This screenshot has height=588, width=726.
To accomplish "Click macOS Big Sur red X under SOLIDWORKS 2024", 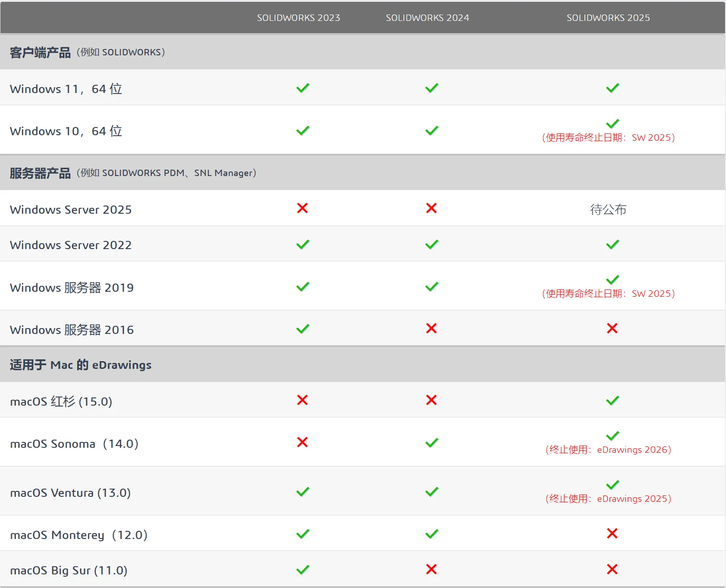I will (431, 569).
